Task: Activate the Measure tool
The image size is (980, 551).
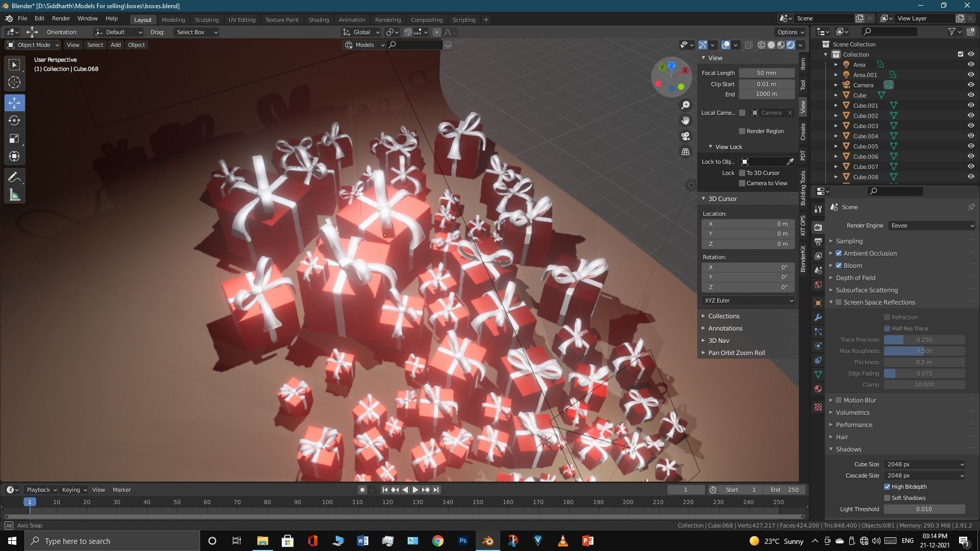Action: 14,195
